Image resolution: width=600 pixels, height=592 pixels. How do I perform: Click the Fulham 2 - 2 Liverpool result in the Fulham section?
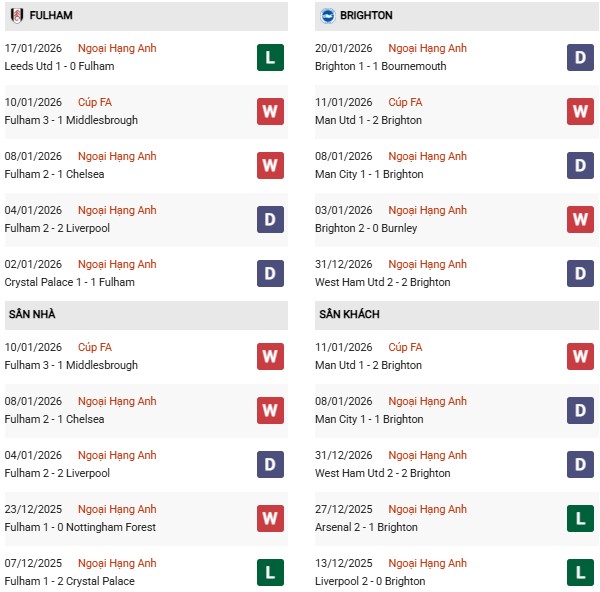click(x=57, y=228)
